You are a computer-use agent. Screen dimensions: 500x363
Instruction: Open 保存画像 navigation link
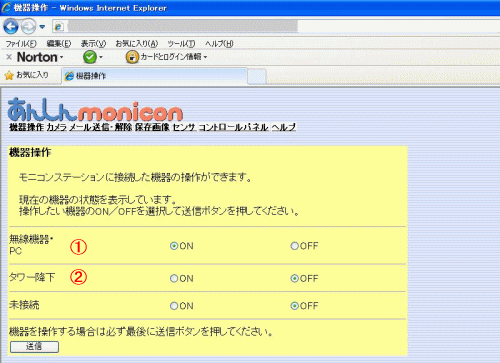coord(152,127)
